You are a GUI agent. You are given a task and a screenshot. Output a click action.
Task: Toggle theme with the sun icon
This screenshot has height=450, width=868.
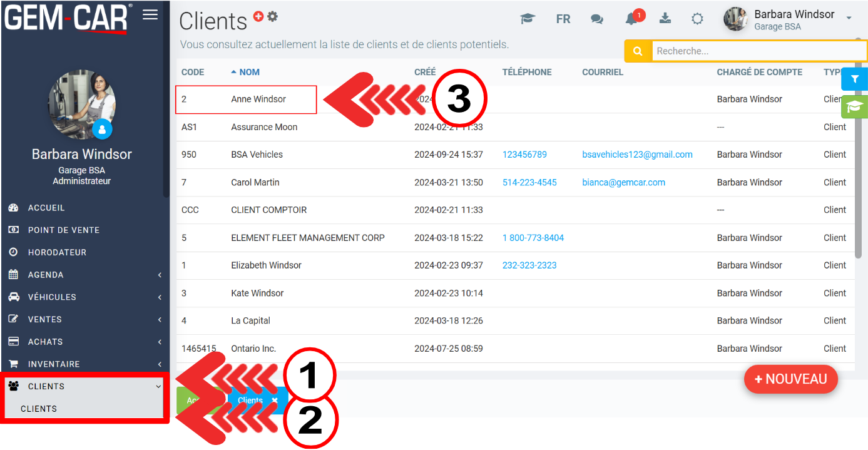697,19
